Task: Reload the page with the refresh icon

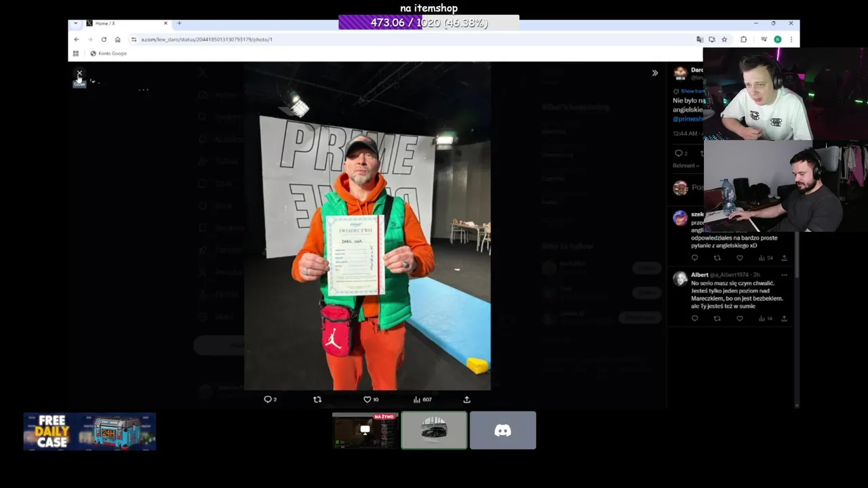Action: coord(104,39)
